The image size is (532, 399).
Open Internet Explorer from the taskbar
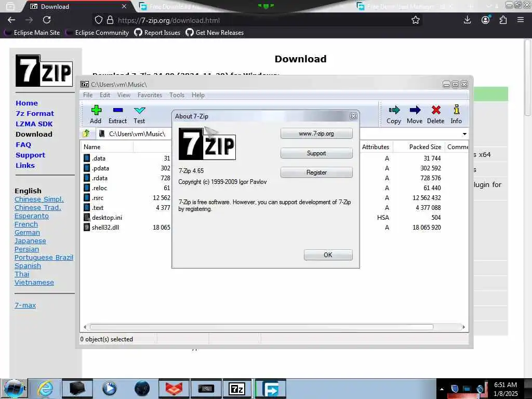coord(45,389)
